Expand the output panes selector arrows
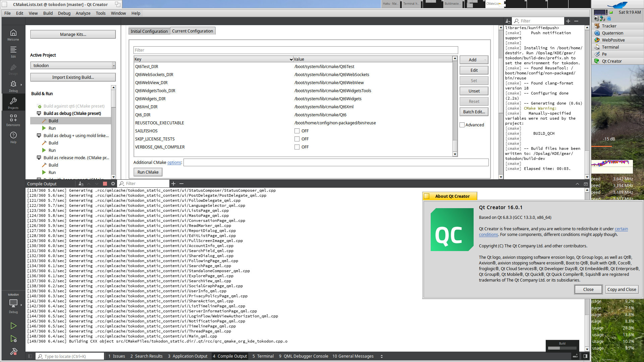This screenshot has height=362, width=644. [x=382, y=356]
